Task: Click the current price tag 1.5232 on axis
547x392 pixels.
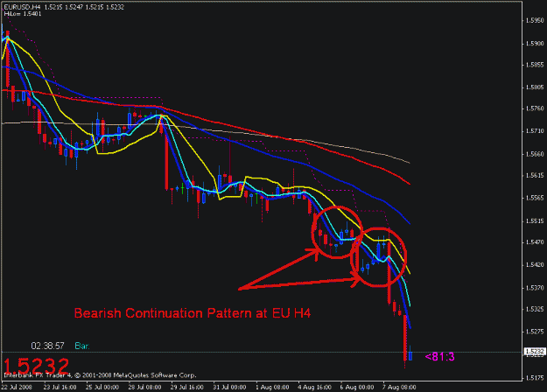Action: click(x=535, y=352)
